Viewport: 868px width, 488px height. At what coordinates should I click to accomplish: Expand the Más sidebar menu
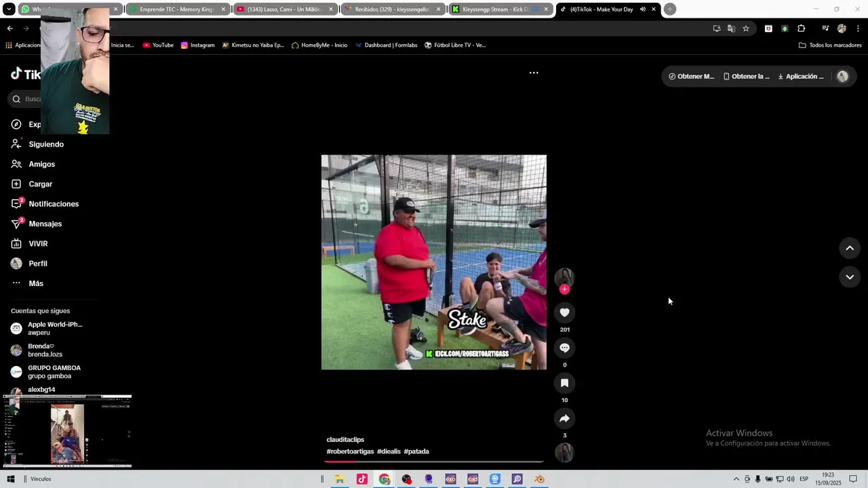tap(36, 283)
